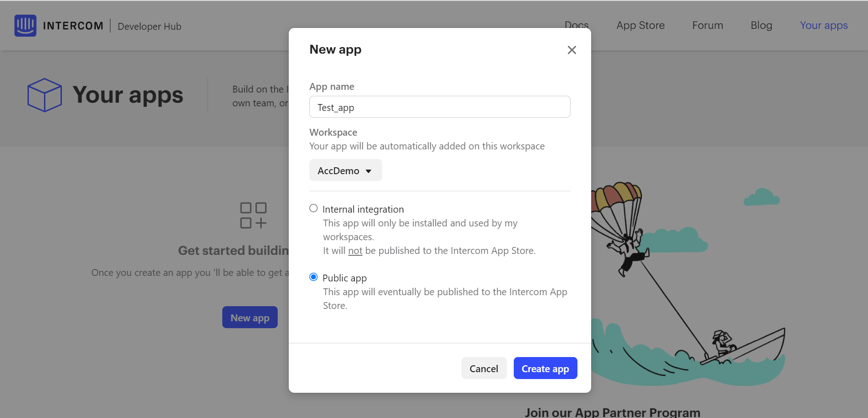This screenshot has width=868, height=418.
Task: Select the Internal integration radio button
Action: point(313,209)
